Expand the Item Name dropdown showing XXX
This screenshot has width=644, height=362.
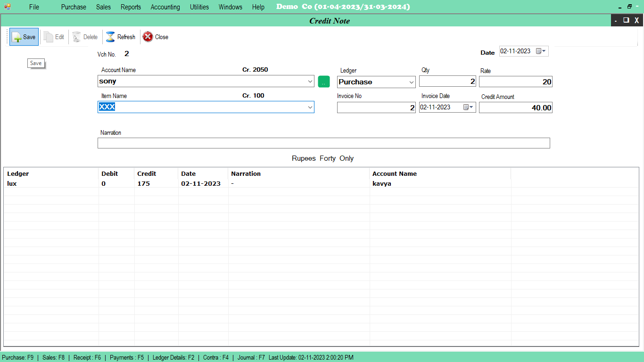pyautogui.click(x=310, y=107)
